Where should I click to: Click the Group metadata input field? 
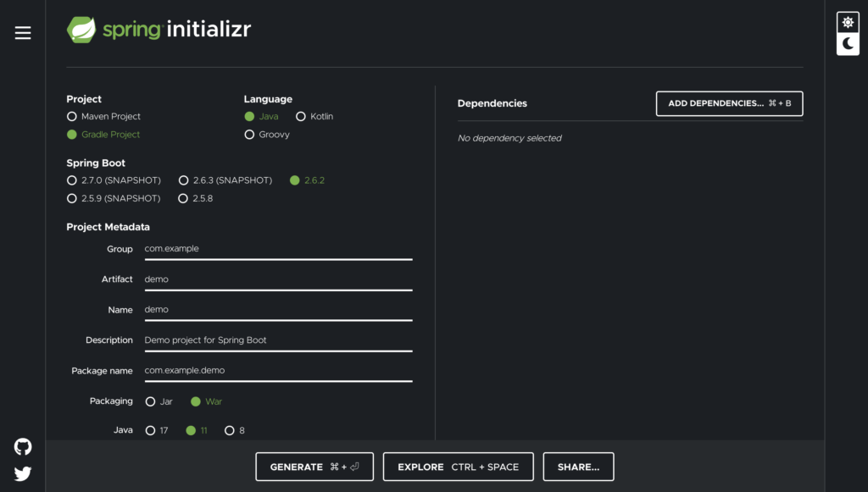coord(278,249)
